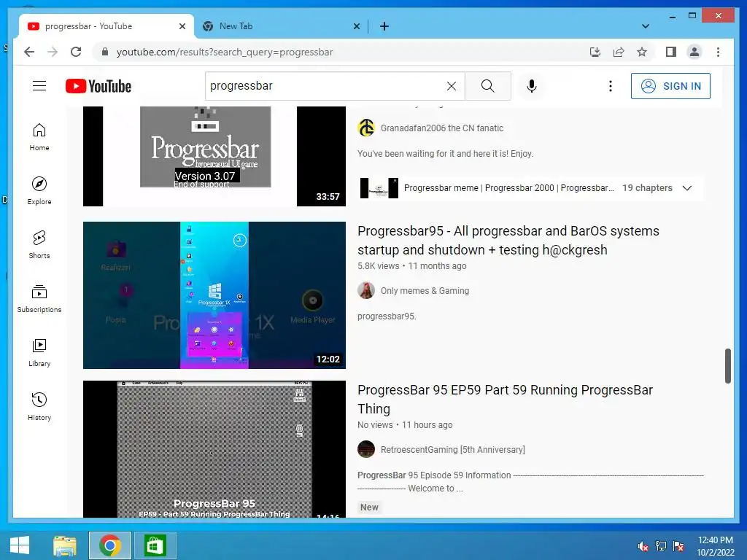Open ProgressBar 95 EP59 Part 59 title
This screenshot has width=747, height=560.
click(505, 399)
